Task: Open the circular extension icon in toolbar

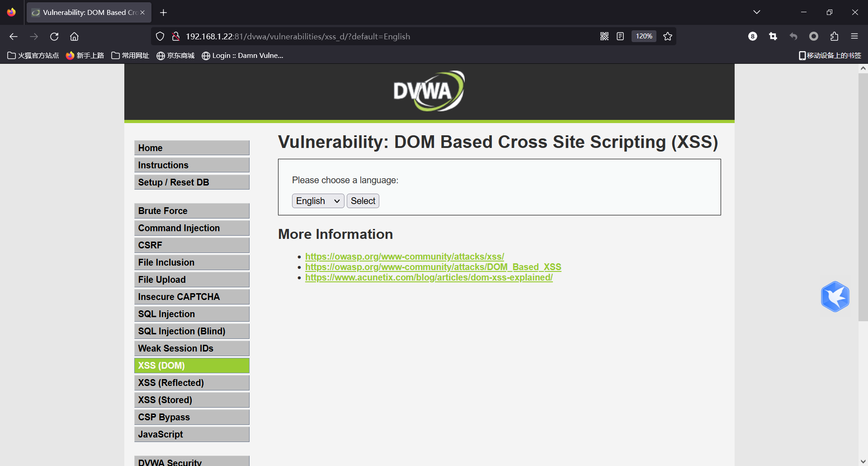Action: (814, 37)
